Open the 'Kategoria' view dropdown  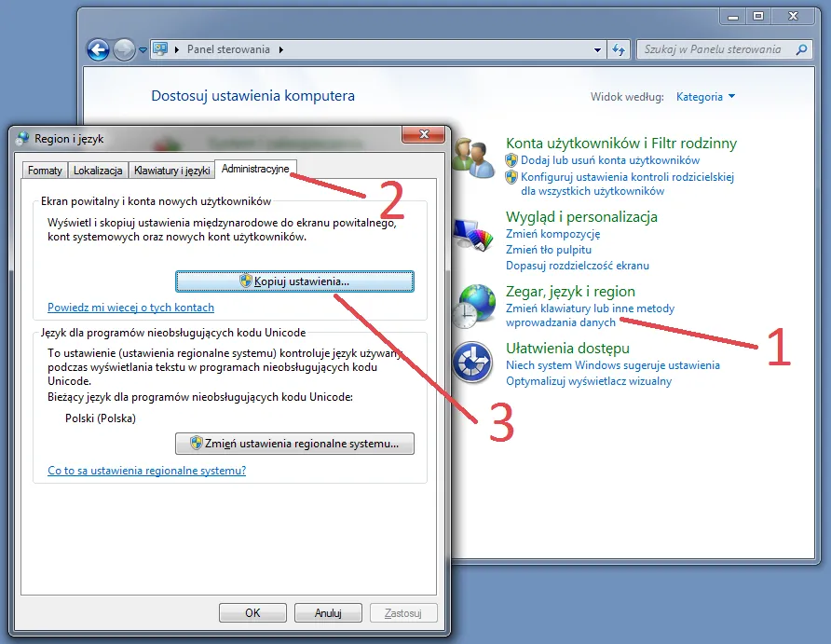(705, 97)
